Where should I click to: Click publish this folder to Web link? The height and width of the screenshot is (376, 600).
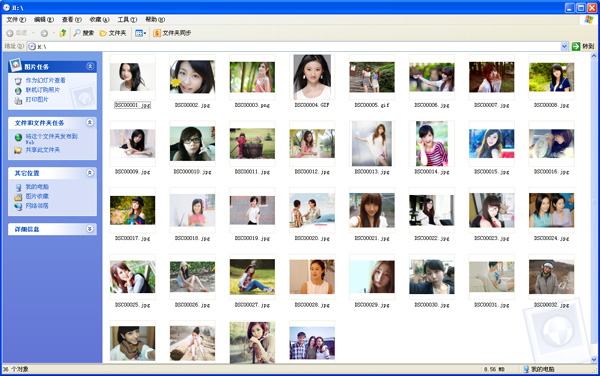tap(51, 138)
